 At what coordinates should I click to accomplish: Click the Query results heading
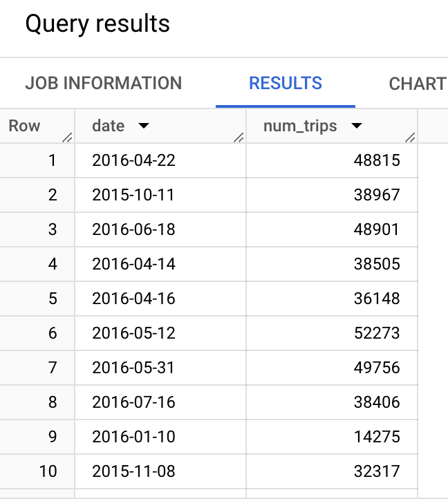point(97,24)
